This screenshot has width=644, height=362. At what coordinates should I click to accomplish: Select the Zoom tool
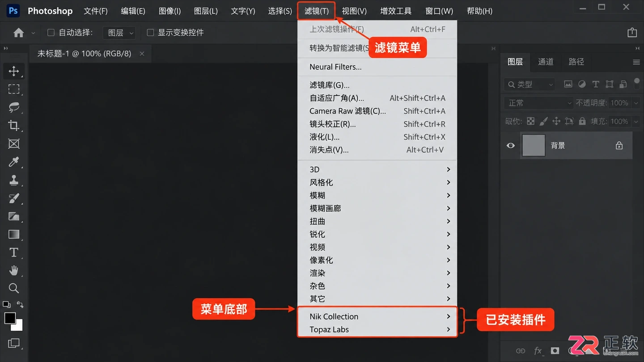tap(14, 288)
